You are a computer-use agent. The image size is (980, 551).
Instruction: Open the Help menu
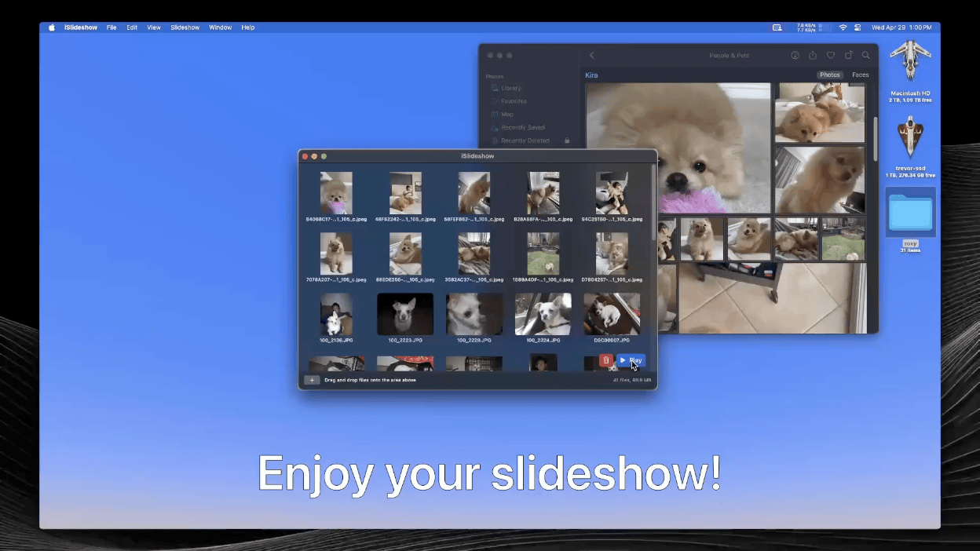pyautogui.click(x=248, y=27)
